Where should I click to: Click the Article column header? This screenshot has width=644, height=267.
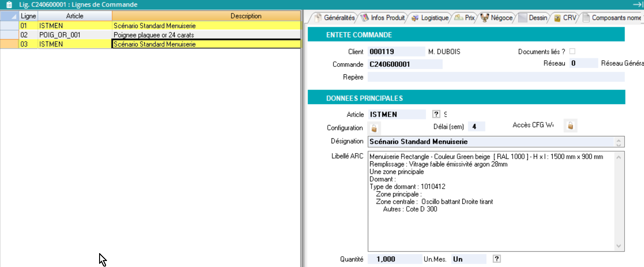[75, 16]
